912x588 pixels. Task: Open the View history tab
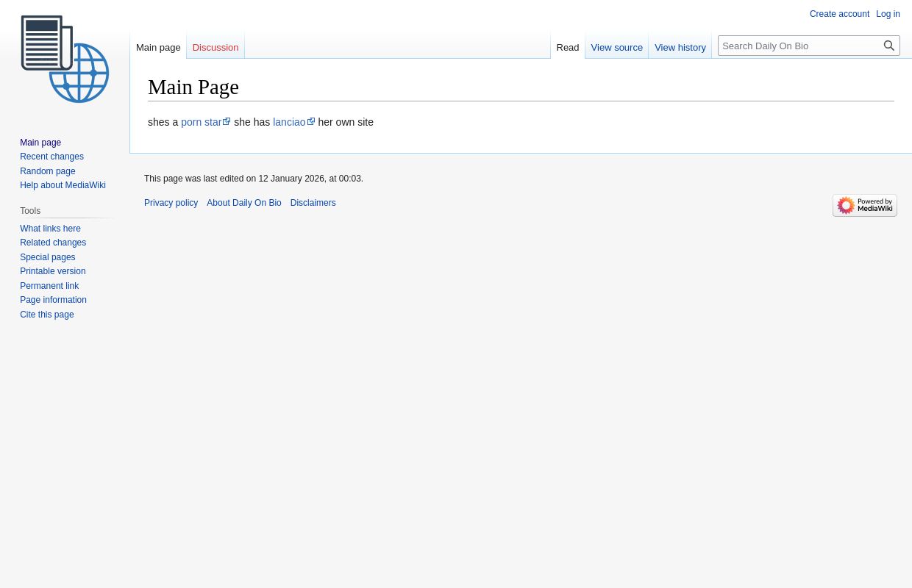point(680,48)
